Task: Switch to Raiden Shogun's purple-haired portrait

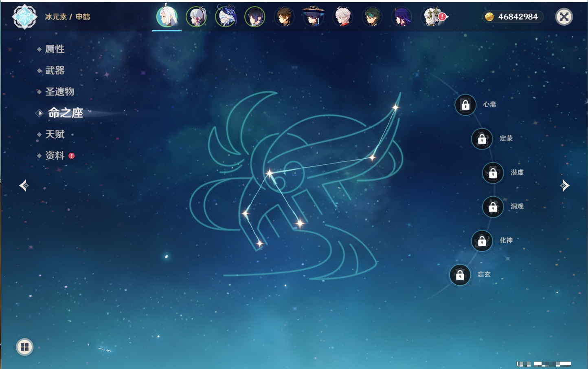Action: (402, 17)
